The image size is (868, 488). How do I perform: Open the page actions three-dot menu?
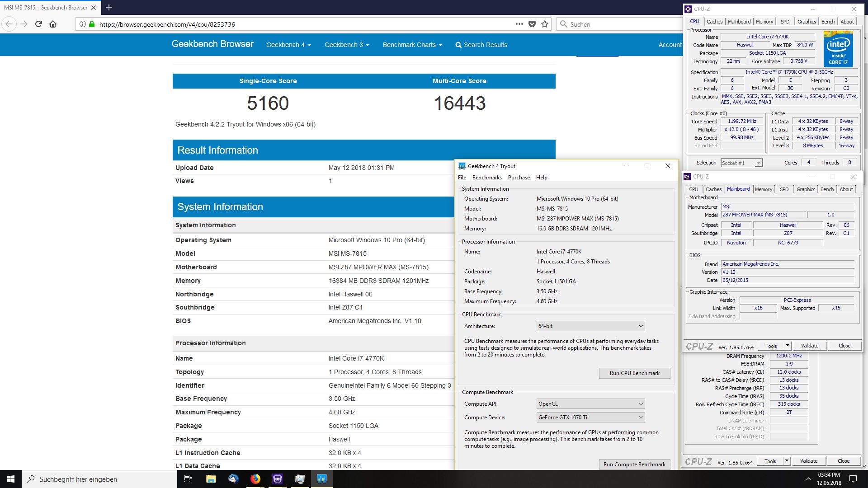519,24
